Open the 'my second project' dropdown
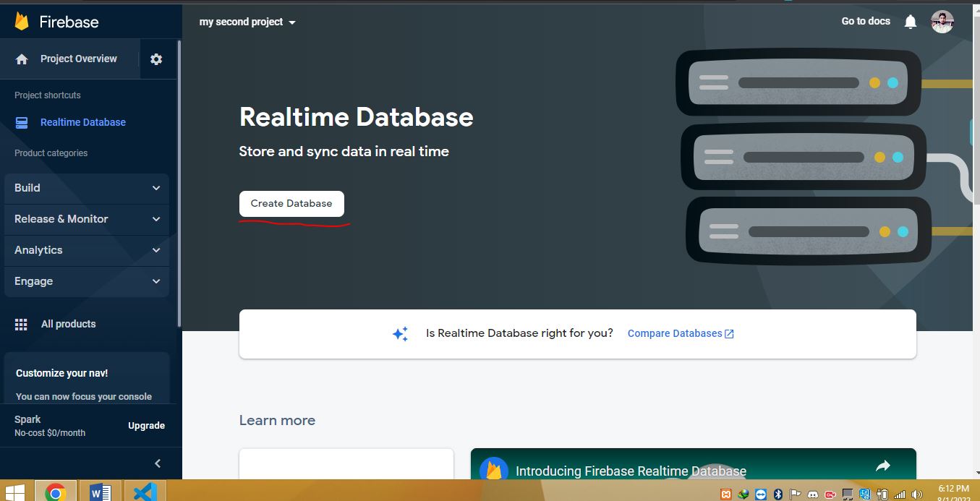The height and width of the screenshot is (501, 980). [247, 22]
